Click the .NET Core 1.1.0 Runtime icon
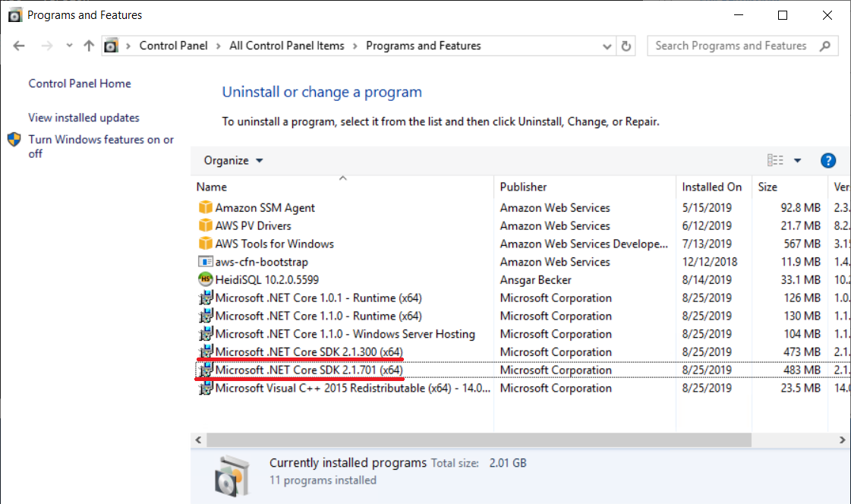 point(205,316)
